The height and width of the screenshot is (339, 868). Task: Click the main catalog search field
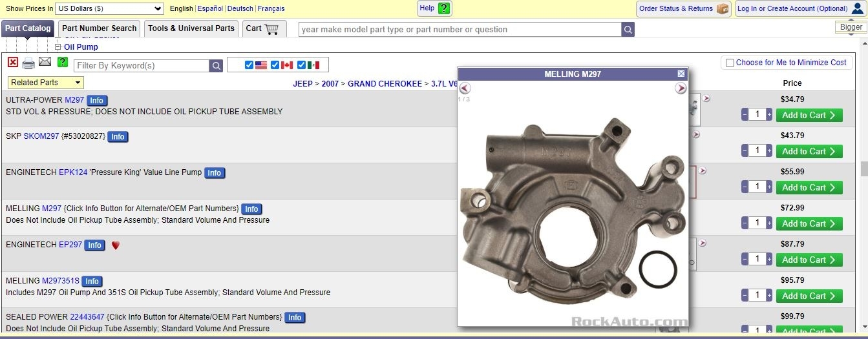pyautogui.click(x=460, y=30)
